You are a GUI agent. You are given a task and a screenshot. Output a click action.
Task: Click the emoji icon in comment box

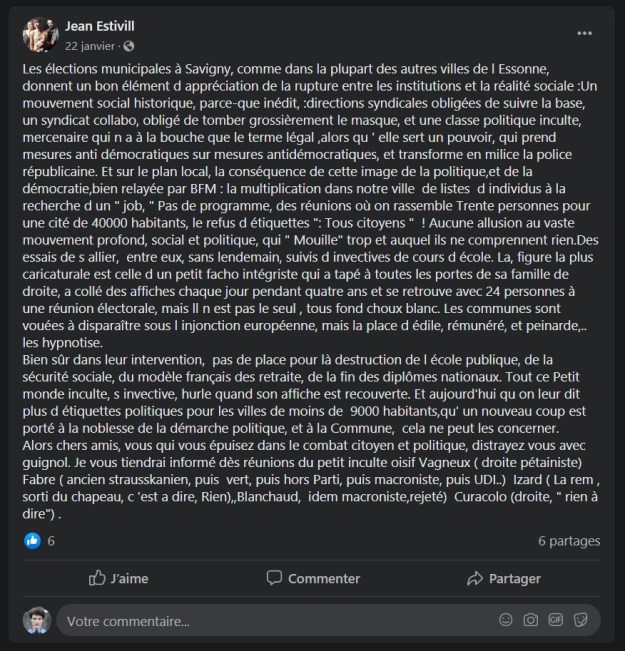coord(504,621)
